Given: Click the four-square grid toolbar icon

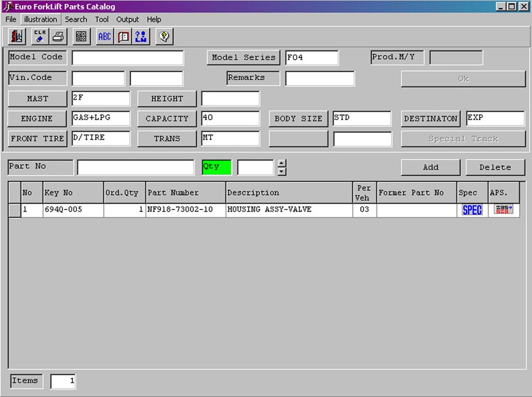Looking at the screenshot, I should click(x=81, y=37).
